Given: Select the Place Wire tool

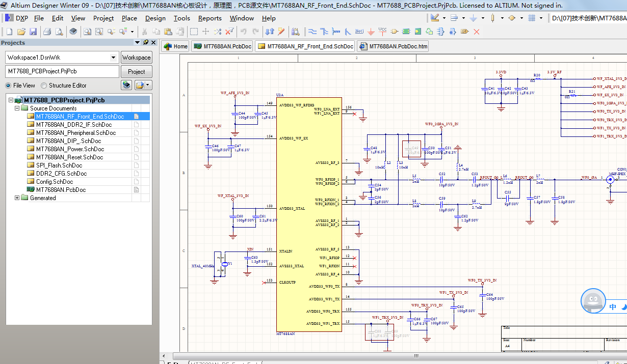Looking at the screenshot, I should (312, 32).
